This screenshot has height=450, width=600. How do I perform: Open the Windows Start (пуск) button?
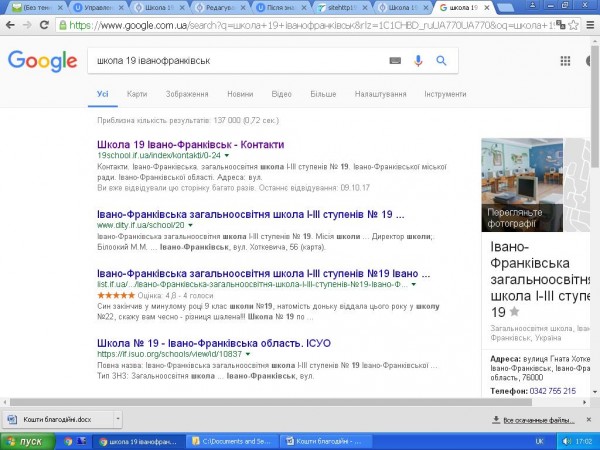pos(28,442)
